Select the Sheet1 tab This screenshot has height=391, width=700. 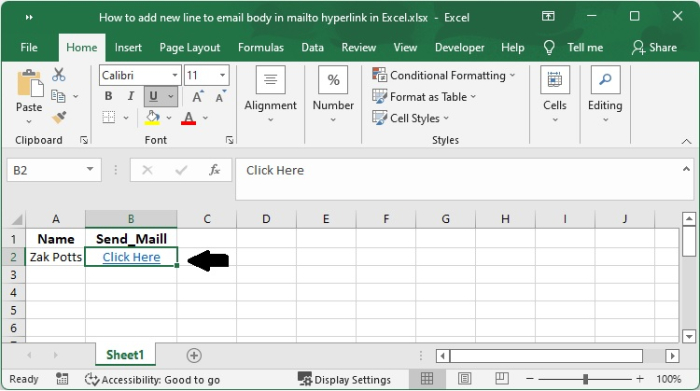click(125, 355)
